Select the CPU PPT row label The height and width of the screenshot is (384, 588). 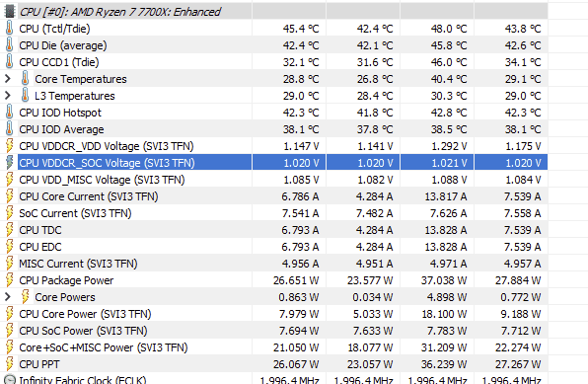tap(39, 364)
